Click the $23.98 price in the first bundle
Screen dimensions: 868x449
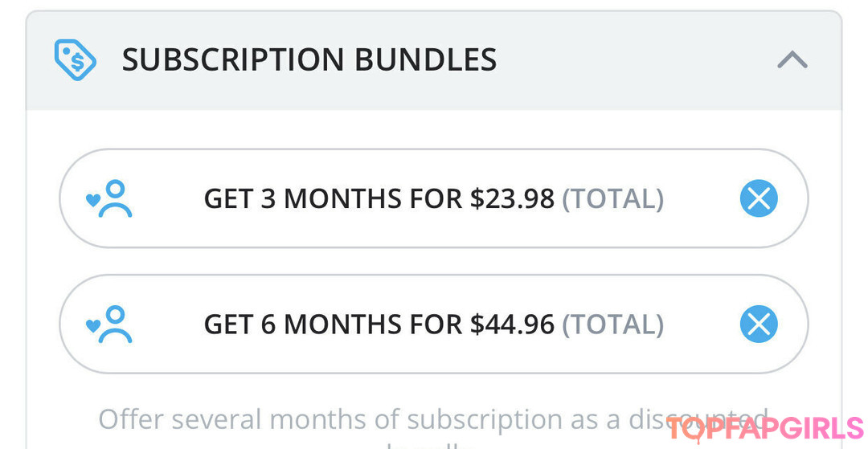pos(512,198)
